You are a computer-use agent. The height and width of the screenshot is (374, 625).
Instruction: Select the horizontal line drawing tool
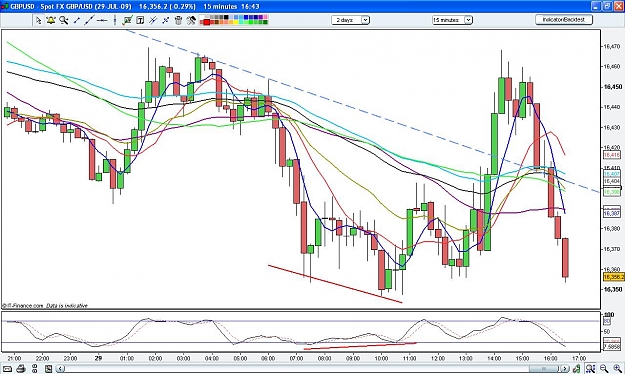pos(102,20)
